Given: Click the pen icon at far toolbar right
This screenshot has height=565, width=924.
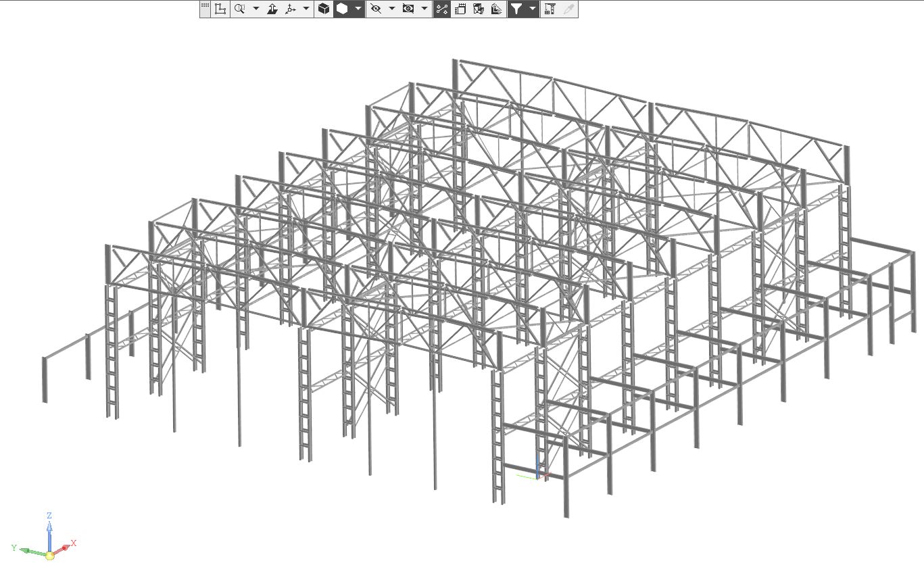Looking at the screenshot, I should click(567, 9).
